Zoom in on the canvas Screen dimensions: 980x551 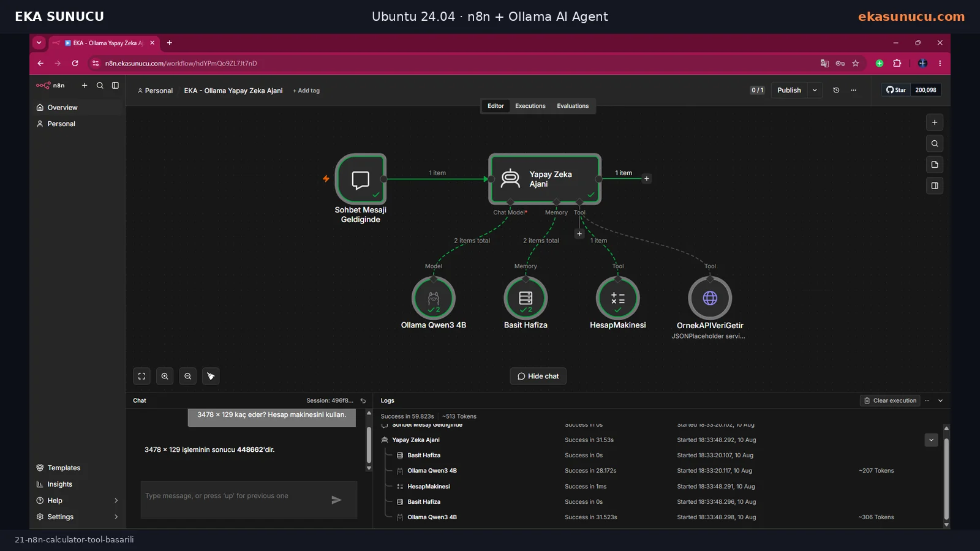(165, 377)
